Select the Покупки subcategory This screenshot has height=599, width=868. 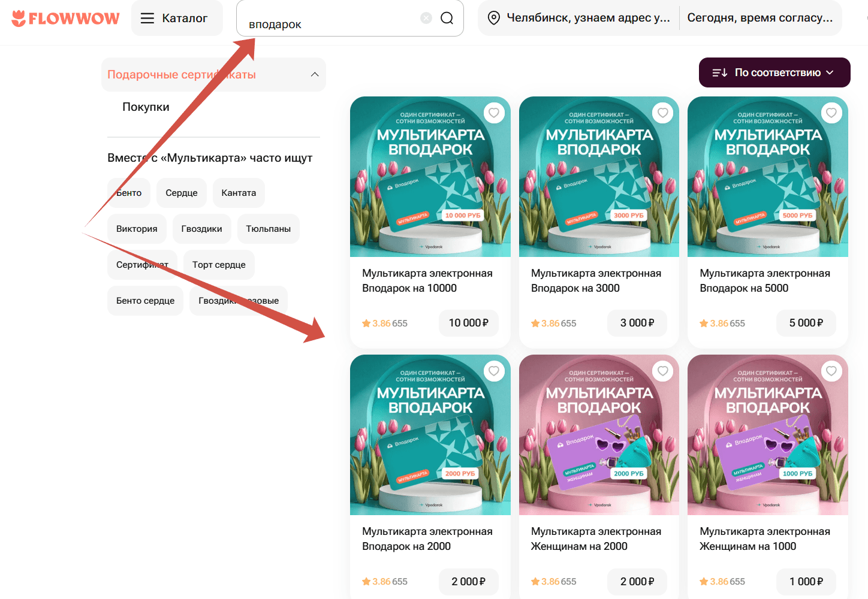click(146, 107)
